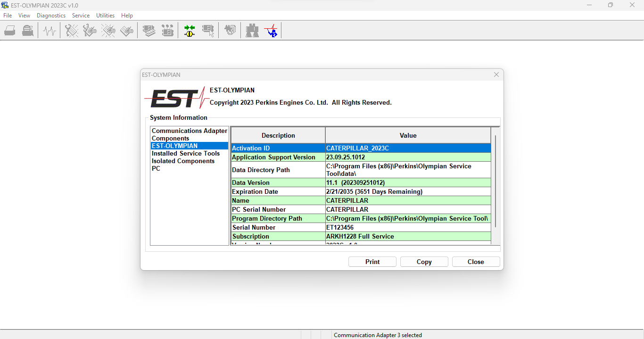644x339 pixels.
Task: Click the Application Support Version cell
Action: 278,157
